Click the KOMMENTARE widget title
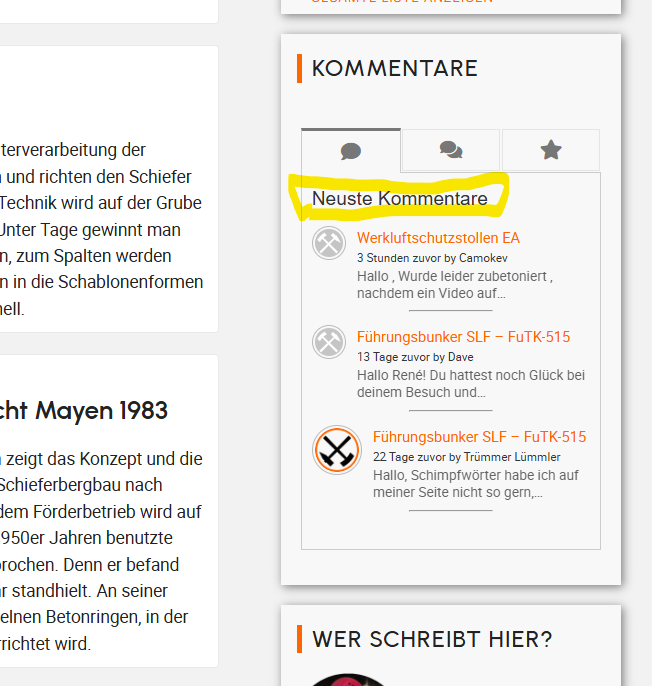 point(395,68)
